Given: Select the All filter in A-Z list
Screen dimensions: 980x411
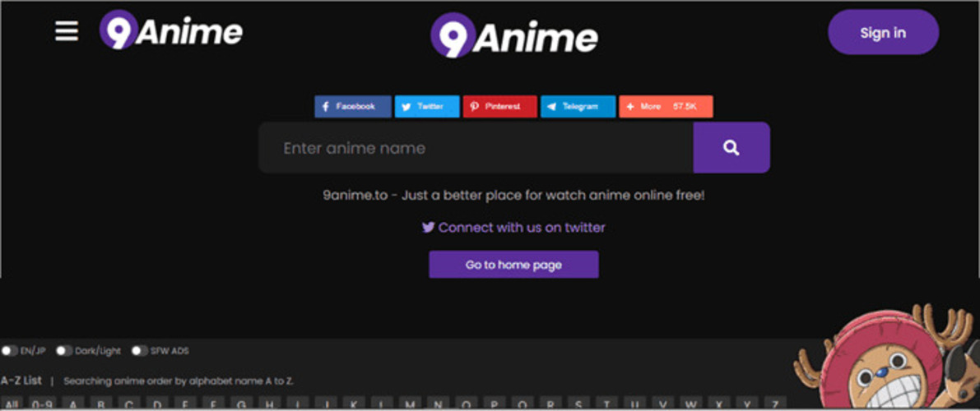Looking at the screenshot, I should 12,404.
